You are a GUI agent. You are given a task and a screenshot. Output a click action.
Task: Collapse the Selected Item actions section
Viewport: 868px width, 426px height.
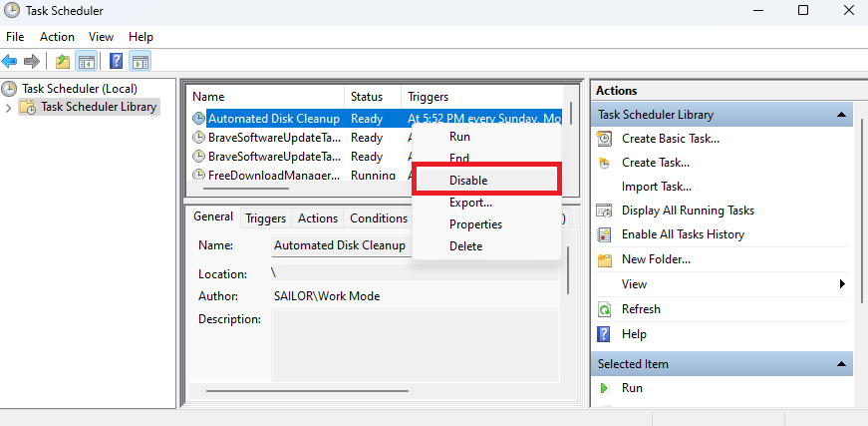(x=841, y=364)
